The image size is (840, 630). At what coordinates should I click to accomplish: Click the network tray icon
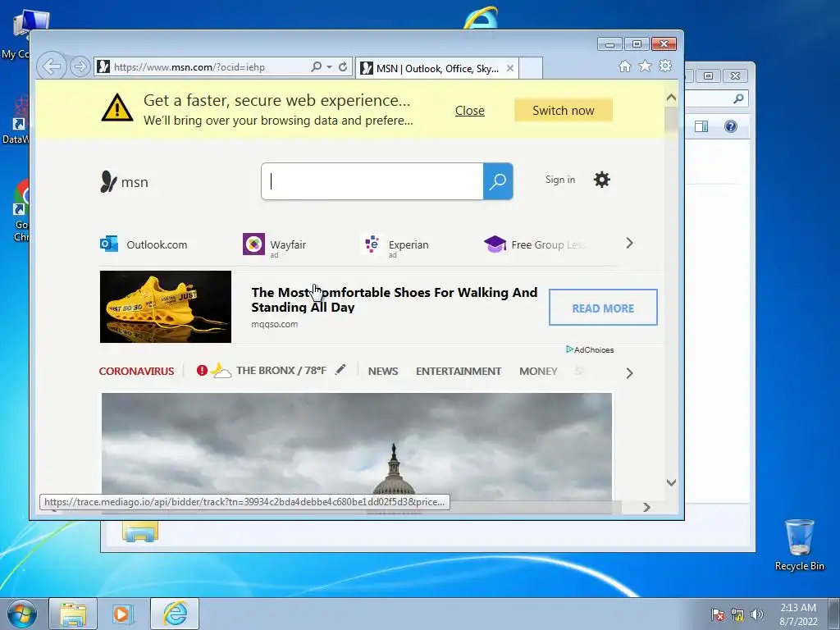click(x=737, y=614)
